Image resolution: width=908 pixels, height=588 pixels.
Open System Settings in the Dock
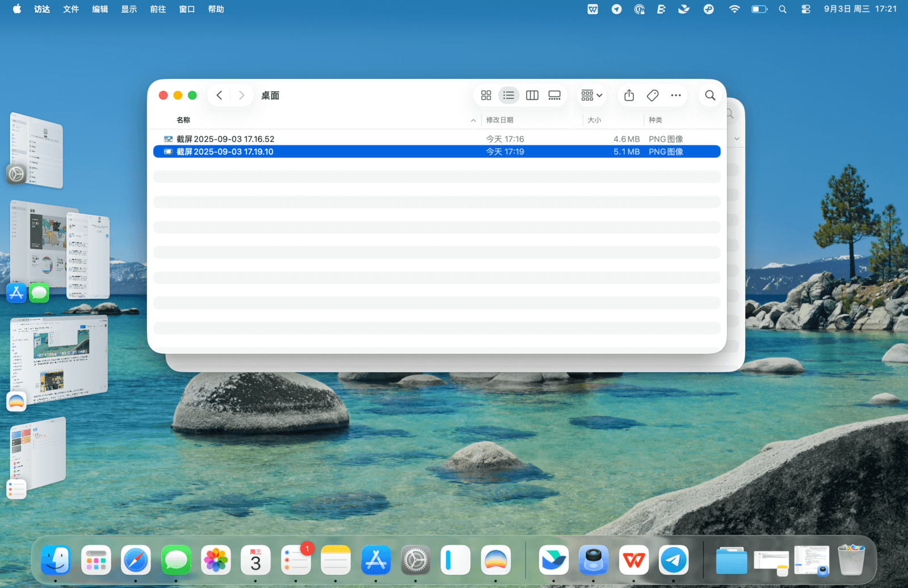coord(415,561)
